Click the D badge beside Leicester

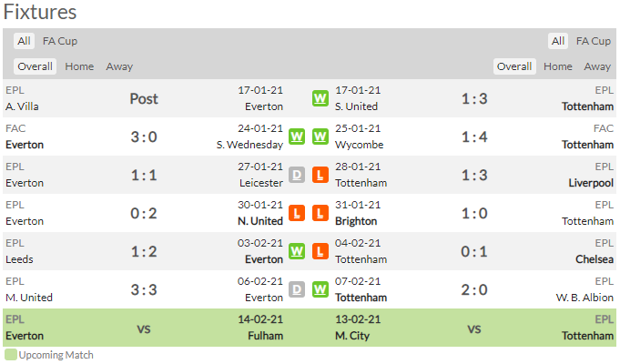tap(297, 175)
